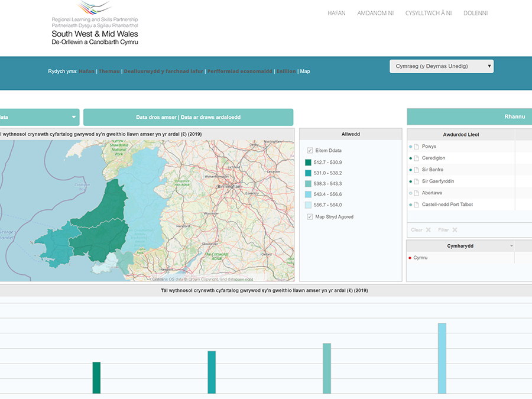Open the AMDANOM NI menu item

pyautogui.click(x=375, y=13)
